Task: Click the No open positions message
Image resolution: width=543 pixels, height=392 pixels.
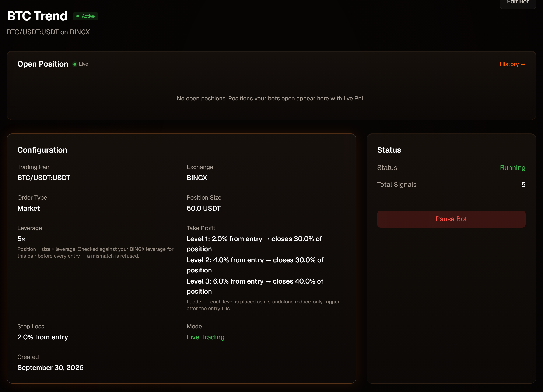Action: (271, 98)
